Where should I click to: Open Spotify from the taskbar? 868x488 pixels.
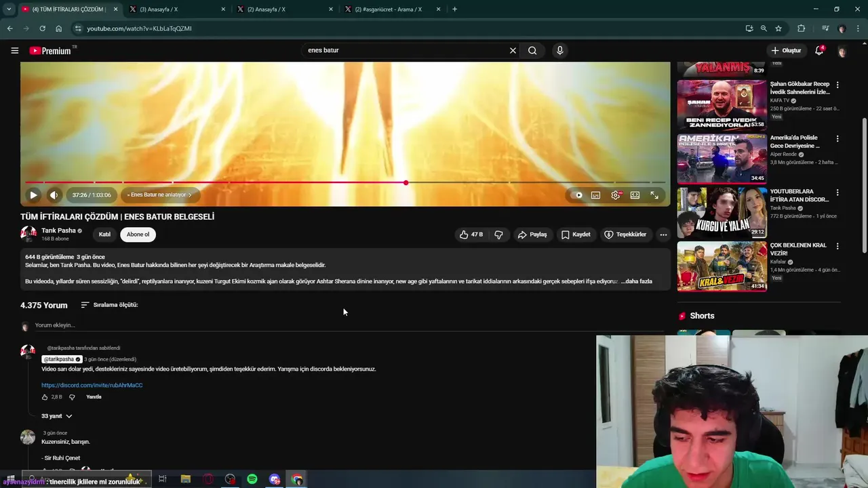(252, 479)
